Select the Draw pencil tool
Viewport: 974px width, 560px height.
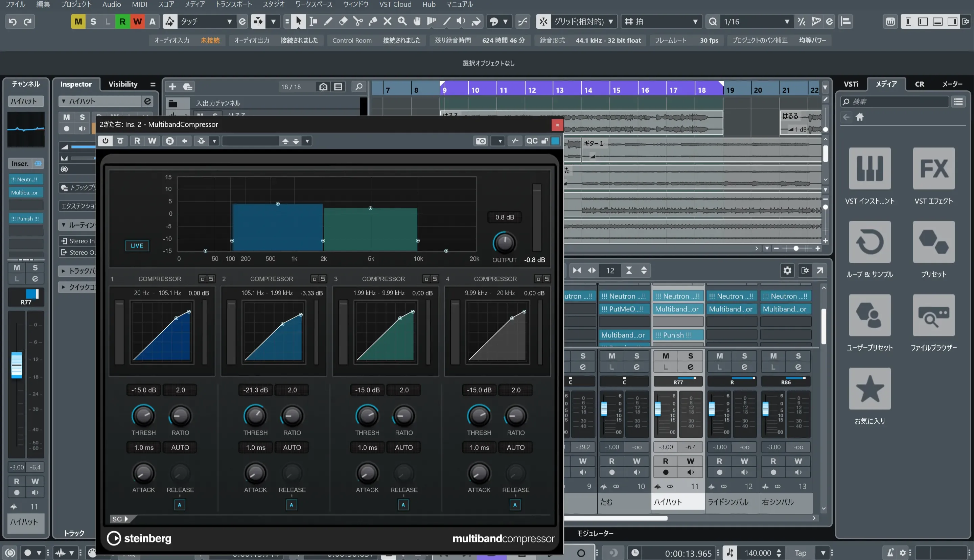pos(328,22)
